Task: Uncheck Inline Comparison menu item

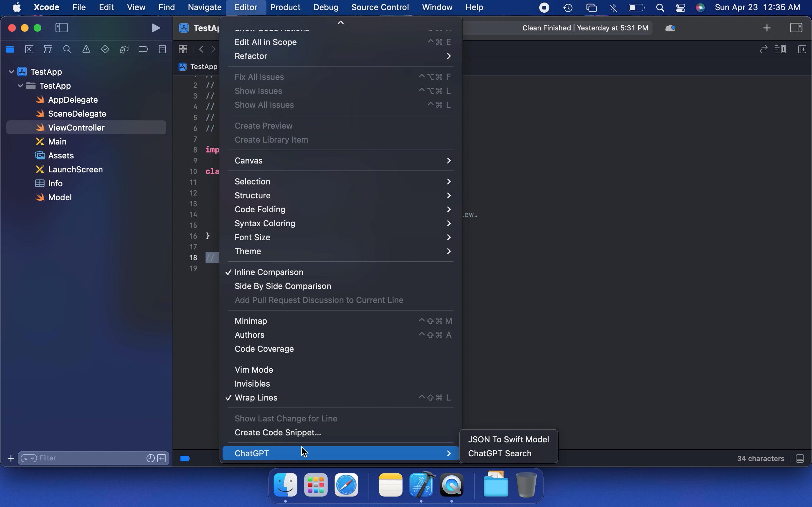Action: [x=269, y=272]
